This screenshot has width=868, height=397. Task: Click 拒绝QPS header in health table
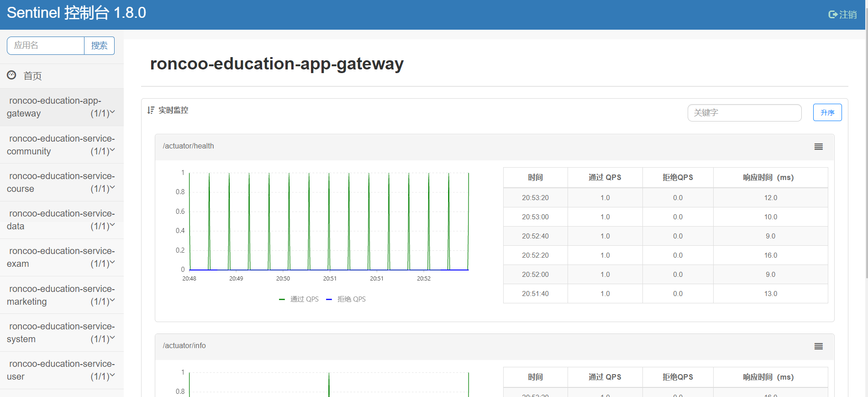[678, 177]
